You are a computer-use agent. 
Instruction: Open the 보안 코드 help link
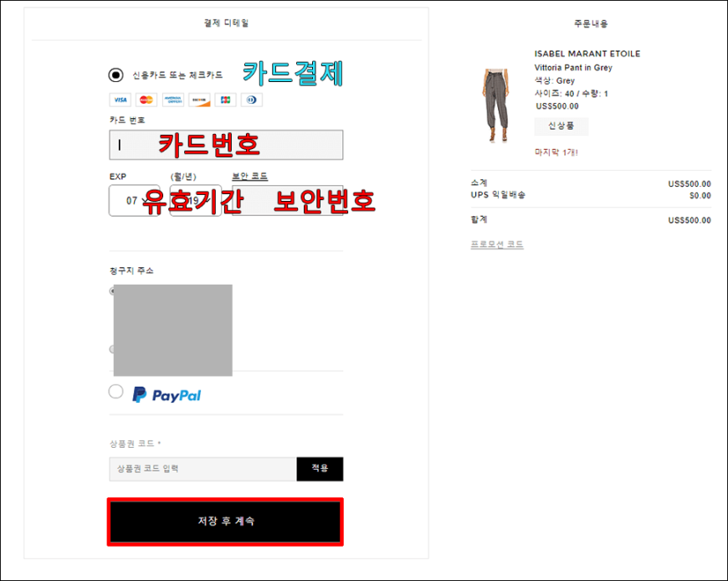tap(250, 176)
